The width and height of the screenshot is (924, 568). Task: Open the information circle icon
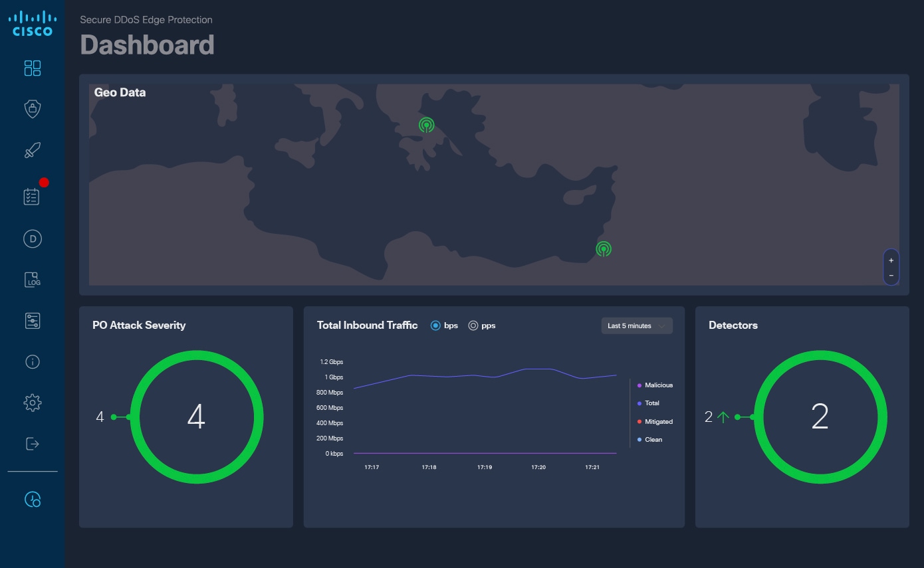click(33, 362)
